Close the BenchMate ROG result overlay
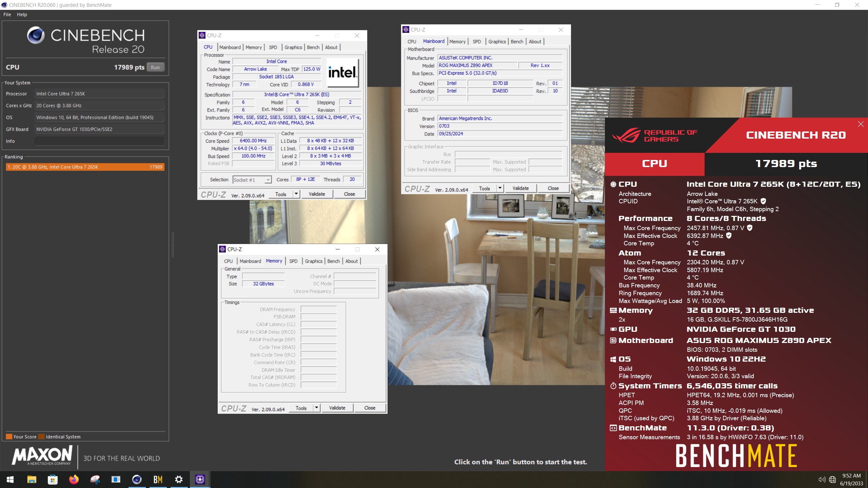Viewport: 868px width, 488px height. pos(861,124)
